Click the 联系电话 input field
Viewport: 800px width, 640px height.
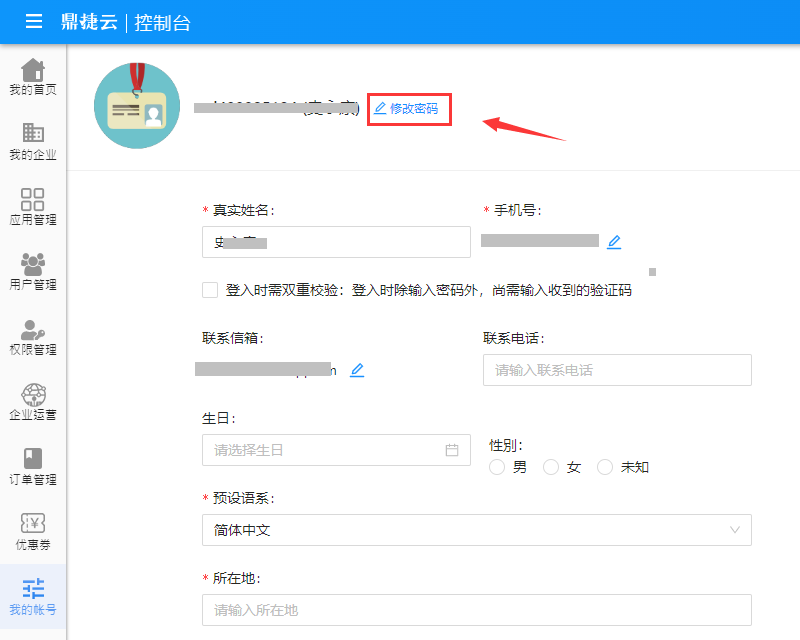click(616, 370)
